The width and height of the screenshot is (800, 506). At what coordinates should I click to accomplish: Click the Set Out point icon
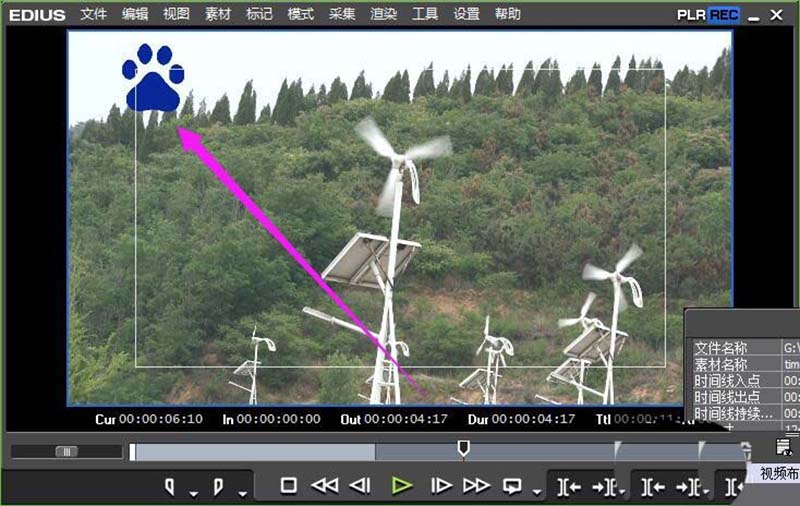point(218,487)
